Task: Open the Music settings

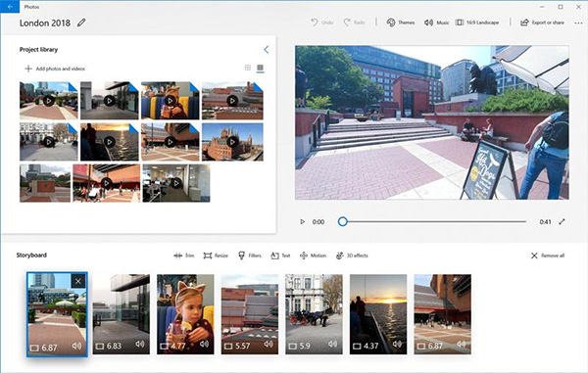Action: click(x=436, y=23)
